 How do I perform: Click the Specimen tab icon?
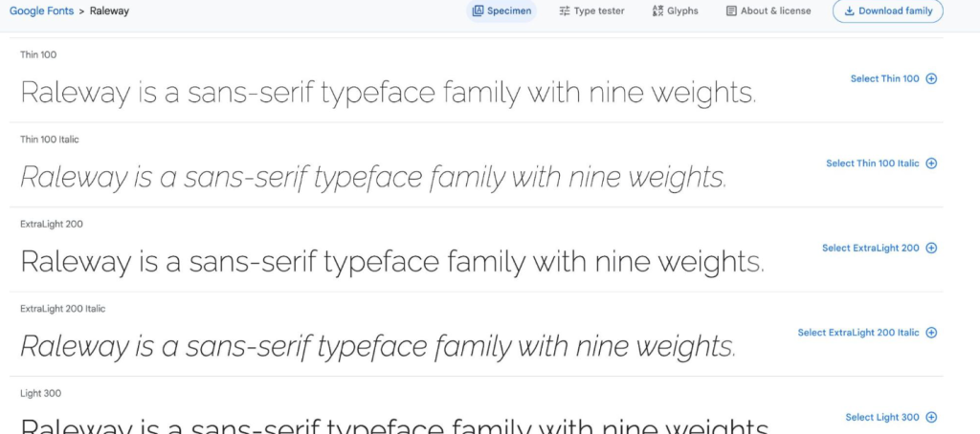pos(478,11)
